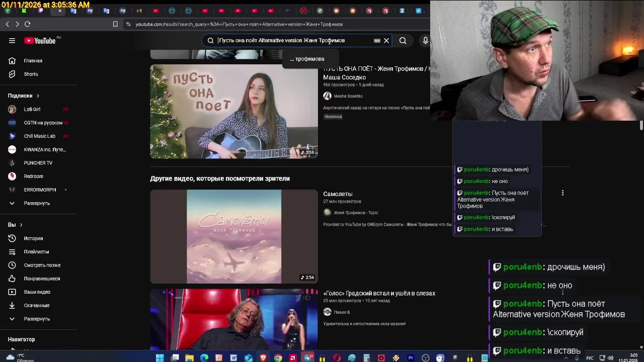This screenshot has height=362, width=644.
Task: Switch to the Gmail browser tab
Action: click(139, 11)
